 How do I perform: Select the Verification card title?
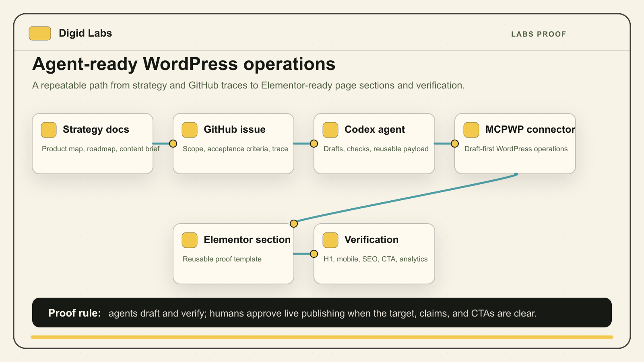pyautogui.click(x=372, y=240)
